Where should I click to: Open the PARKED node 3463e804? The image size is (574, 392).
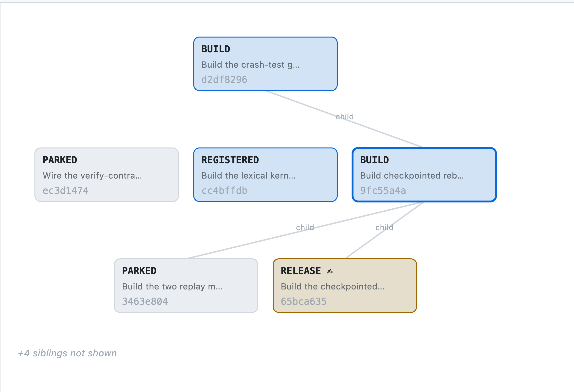(186, 286)
